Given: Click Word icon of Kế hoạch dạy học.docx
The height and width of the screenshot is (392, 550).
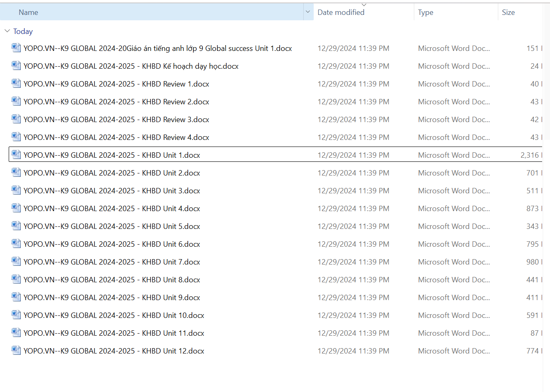Looking at the screenshot, I should click(x=16, y=66).
